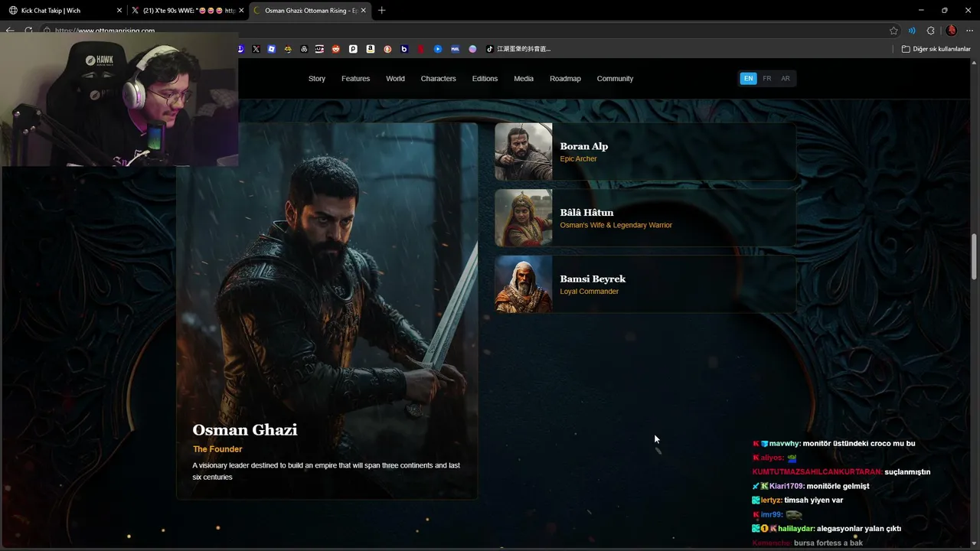This screenshot has height=551, width=980.
Task: Switch to the Kick Chat Takip tab
Action: click(x=64, y=11)
